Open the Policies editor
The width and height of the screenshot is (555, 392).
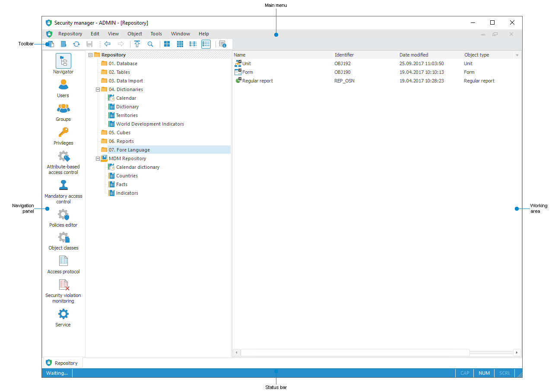tap(63, 218)
